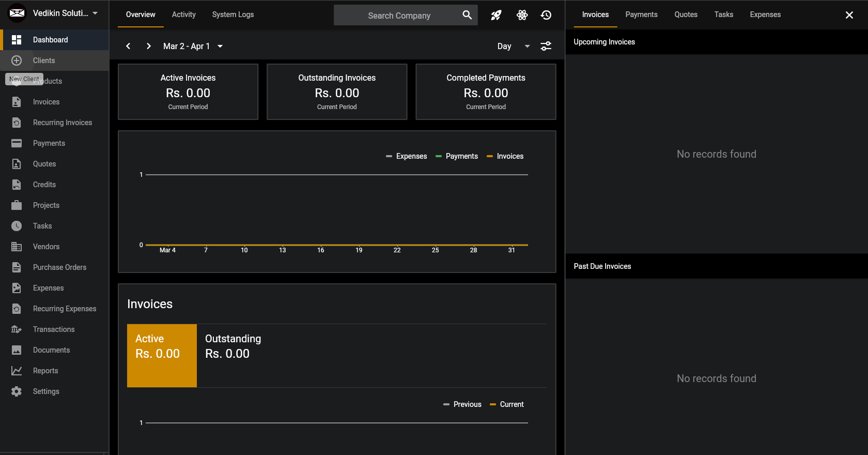Select Invoices tab in right panel
The image size is (868, 455).
coord(595,14)
